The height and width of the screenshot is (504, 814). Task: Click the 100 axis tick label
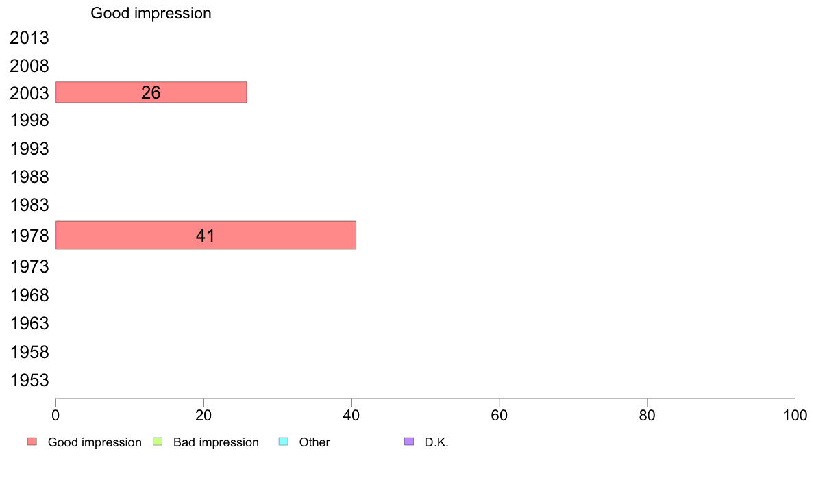point(795,416)
